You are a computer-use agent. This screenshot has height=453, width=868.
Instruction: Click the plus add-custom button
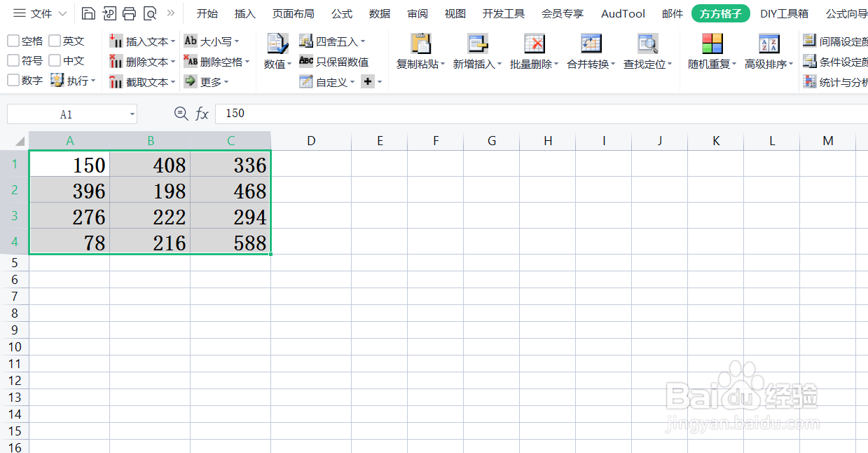tap(367, 82)
